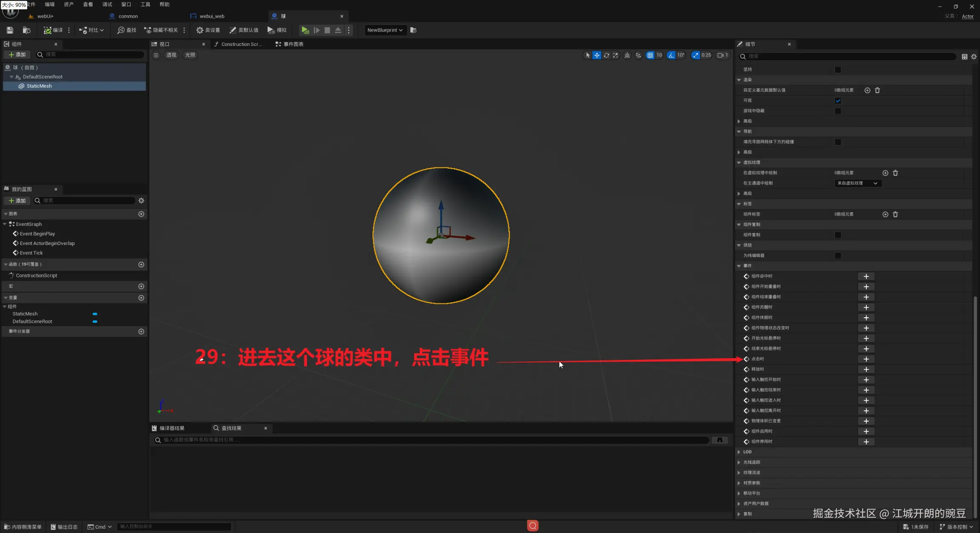Open the Construction Script tab

(x=238, y=44)
